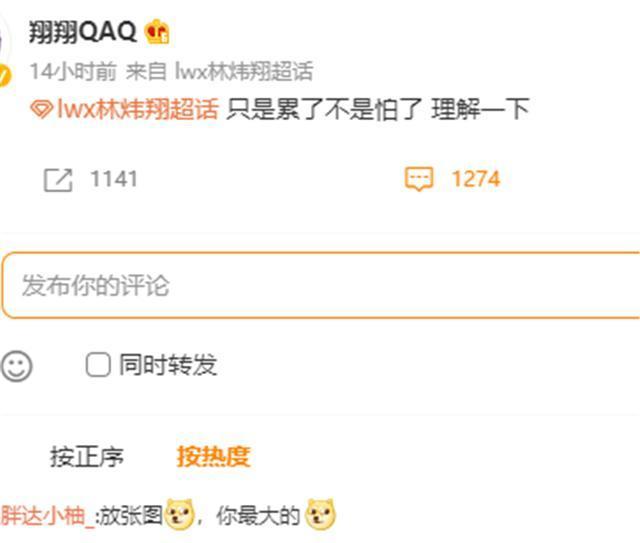The image size is (640, 543).
Task: Click the post text 只是累了不是怕了
Action: tap(324, 109)
